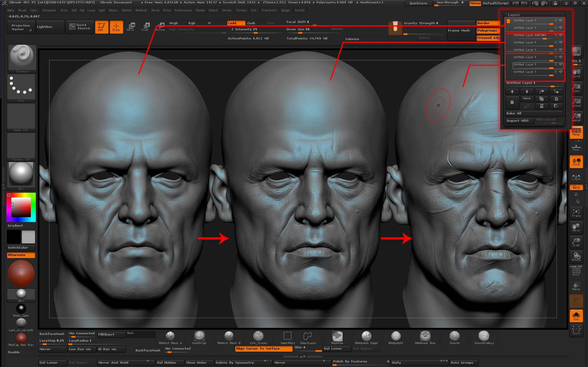Toggle Solo mode
This screenshot has width=588, height=367.
pos(576,316)
